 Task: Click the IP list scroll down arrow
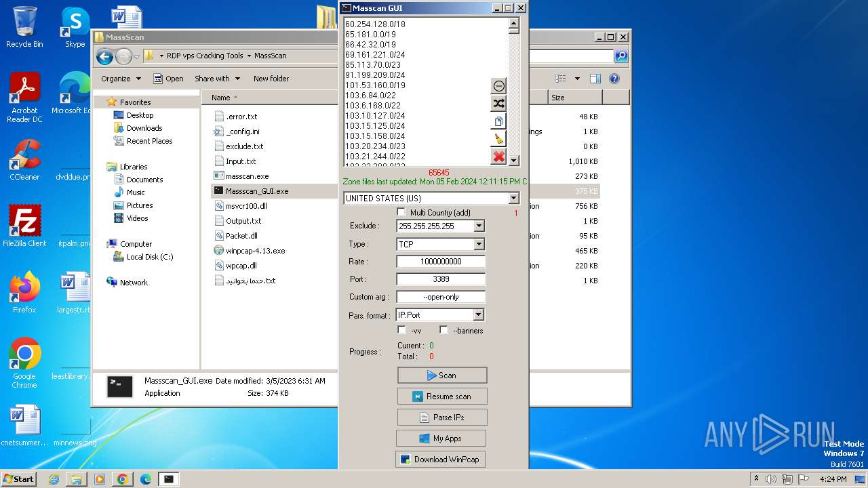pos(514,161)
